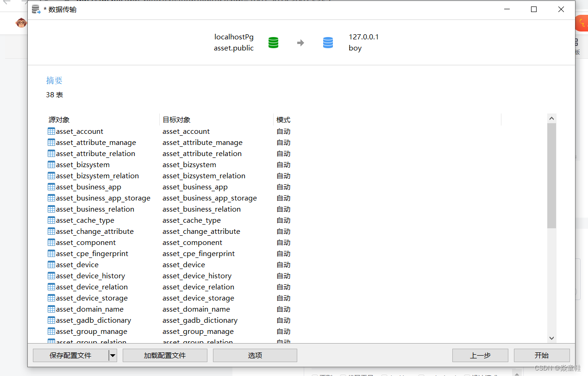Click table icon beside asset_business_app_storage

[x=51, y=198]
